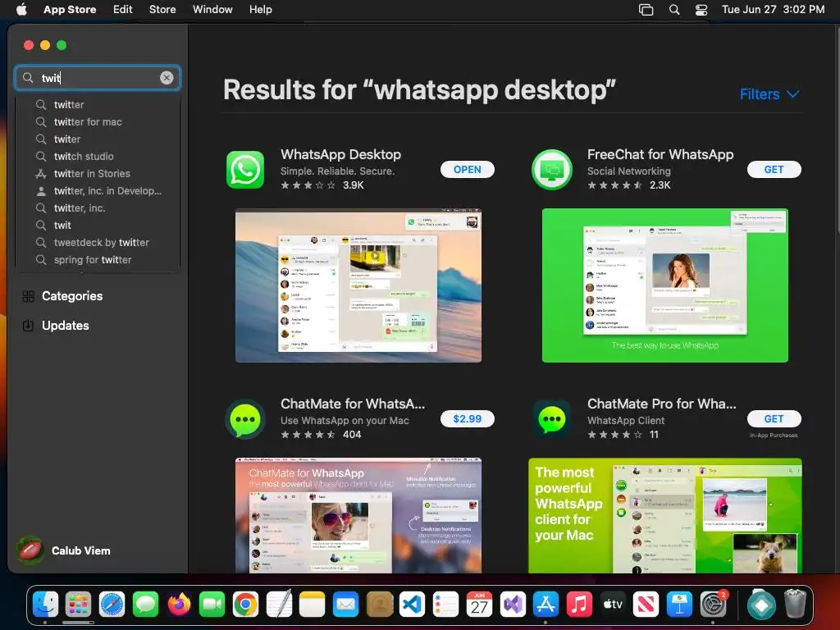Screen dimensions: 840x630
Task: Open the Edit menu
Action: [123, 9]
